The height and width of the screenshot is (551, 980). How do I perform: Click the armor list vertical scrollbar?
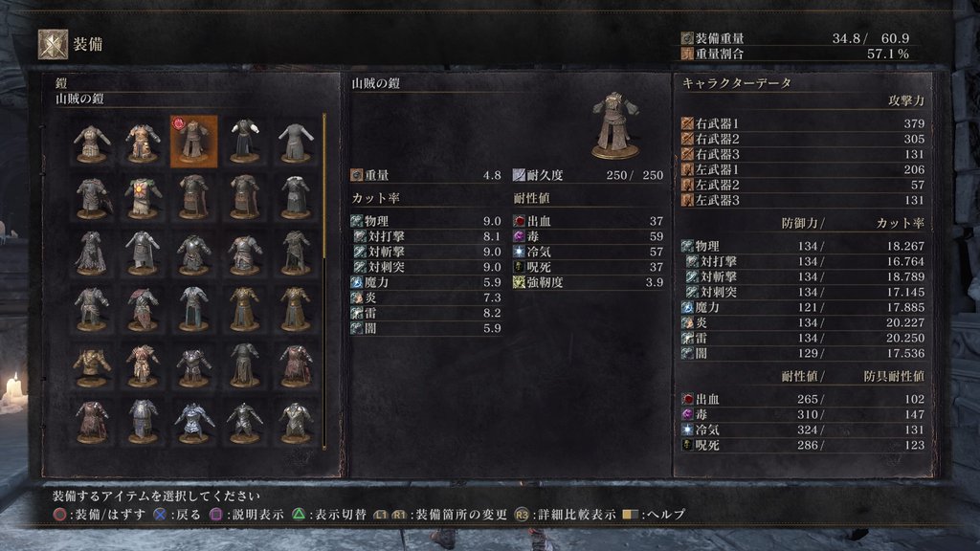pos(324,281)
